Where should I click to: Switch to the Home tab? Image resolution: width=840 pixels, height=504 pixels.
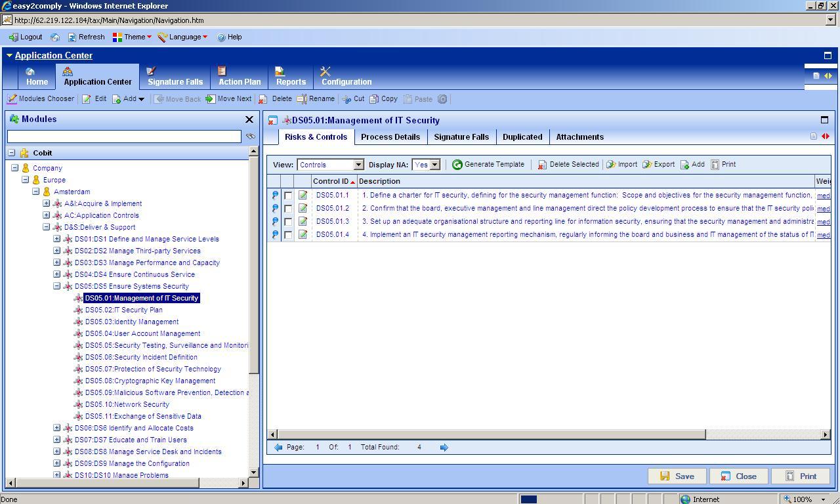(x=37, y=77)
